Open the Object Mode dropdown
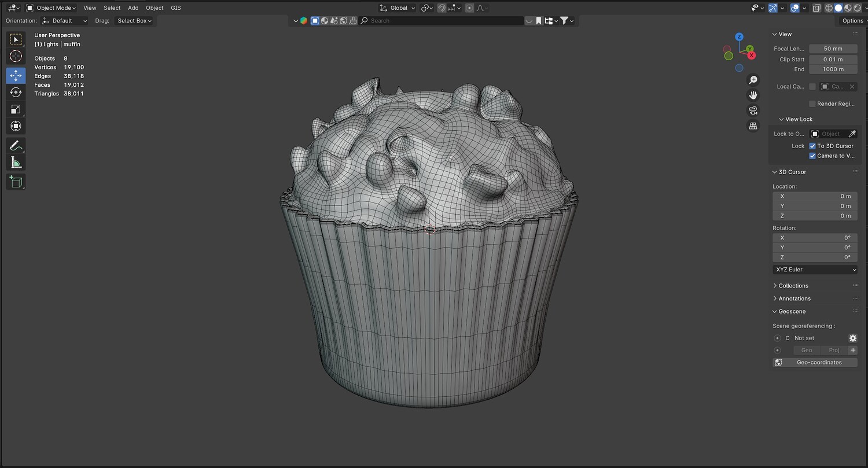Image resolution: width=868 pixels, height=468 pixels. (x=51, y=8)
